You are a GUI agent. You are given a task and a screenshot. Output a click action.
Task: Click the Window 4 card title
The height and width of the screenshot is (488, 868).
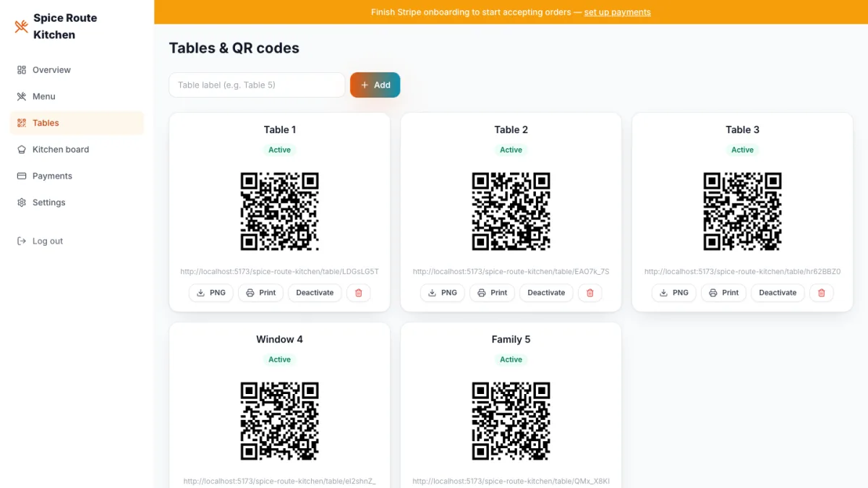[280, 340]
